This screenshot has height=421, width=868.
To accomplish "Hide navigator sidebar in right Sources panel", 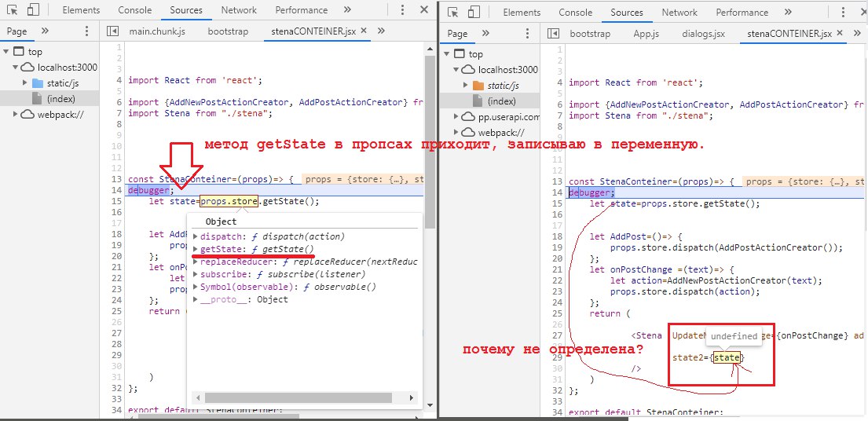I will pyautogui.click(x=553, y=34).
